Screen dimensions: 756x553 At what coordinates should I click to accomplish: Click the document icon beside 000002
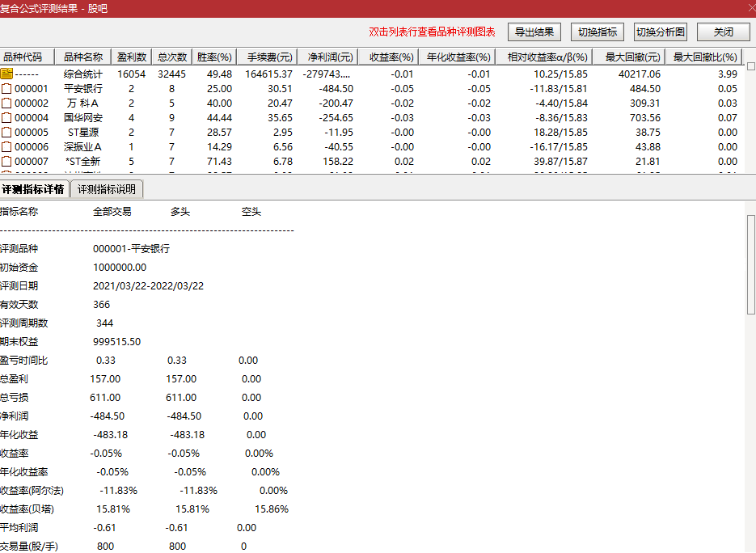click(x=6, y=103)
